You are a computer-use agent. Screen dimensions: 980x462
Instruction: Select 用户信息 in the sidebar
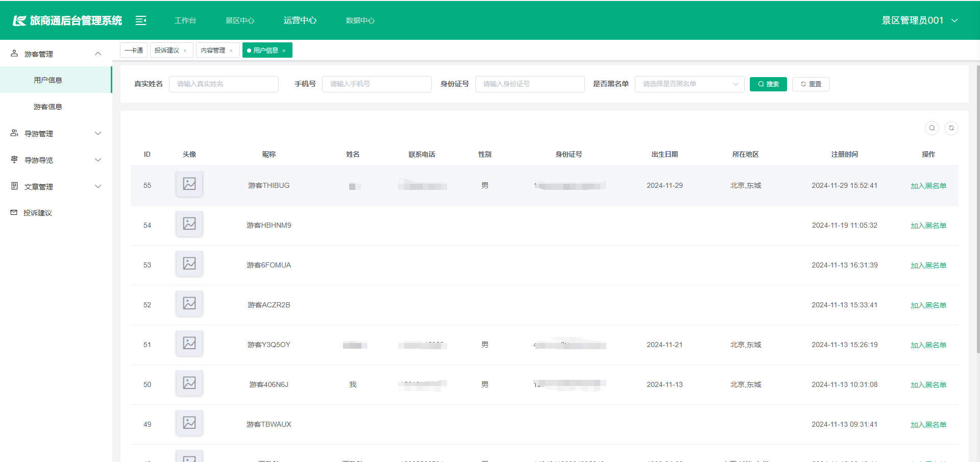(x=56, y=80)
